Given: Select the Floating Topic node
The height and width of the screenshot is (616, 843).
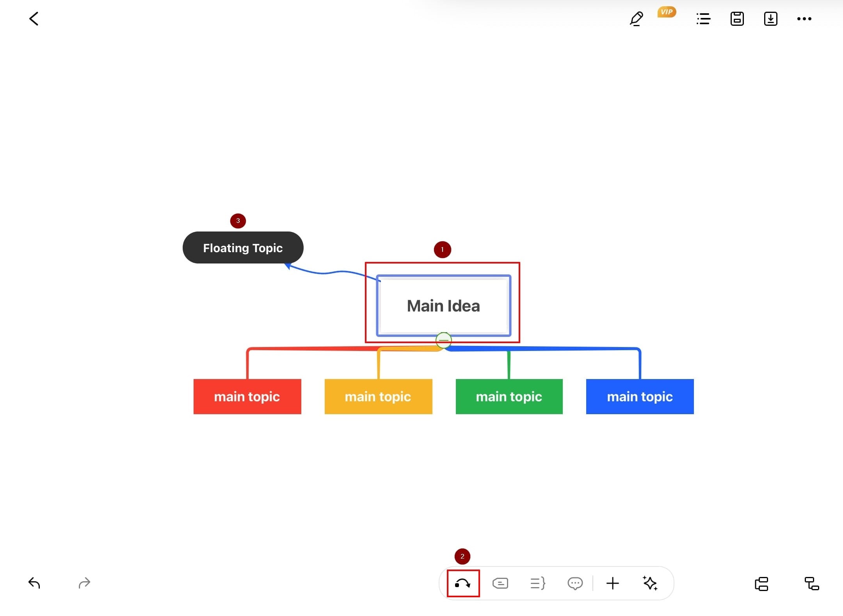Looking at the screenshot, I should pyautogui.click(x=243, y=248).
